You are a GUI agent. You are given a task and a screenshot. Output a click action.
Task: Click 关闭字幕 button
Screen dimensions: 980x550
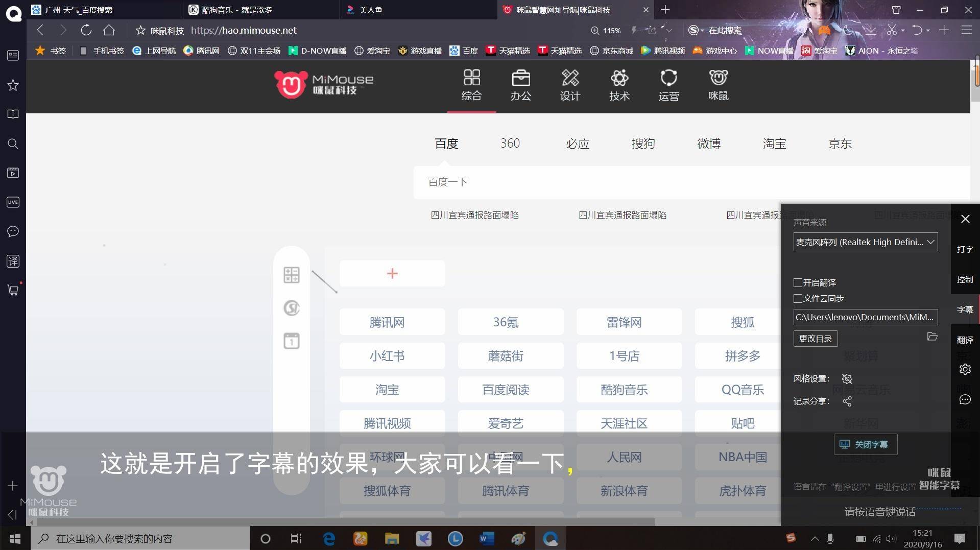pyautogui.click(x=865, y=444)
